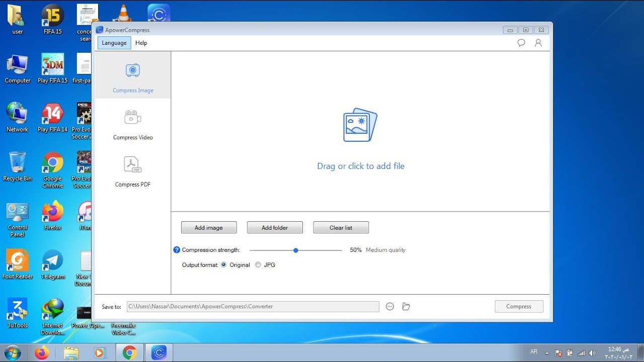Open the output folder icon

click(406, 306)
